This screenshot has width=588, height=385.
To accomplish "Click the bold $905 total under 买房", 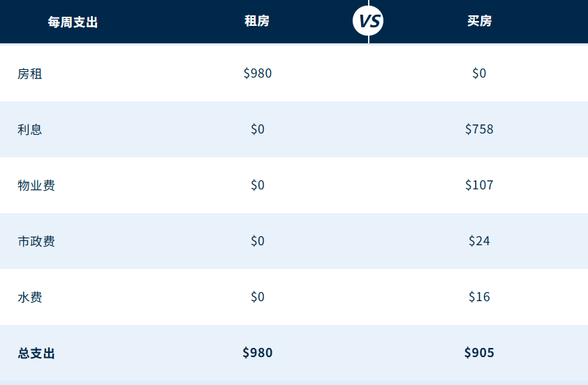I will click(x=479, y=353).
